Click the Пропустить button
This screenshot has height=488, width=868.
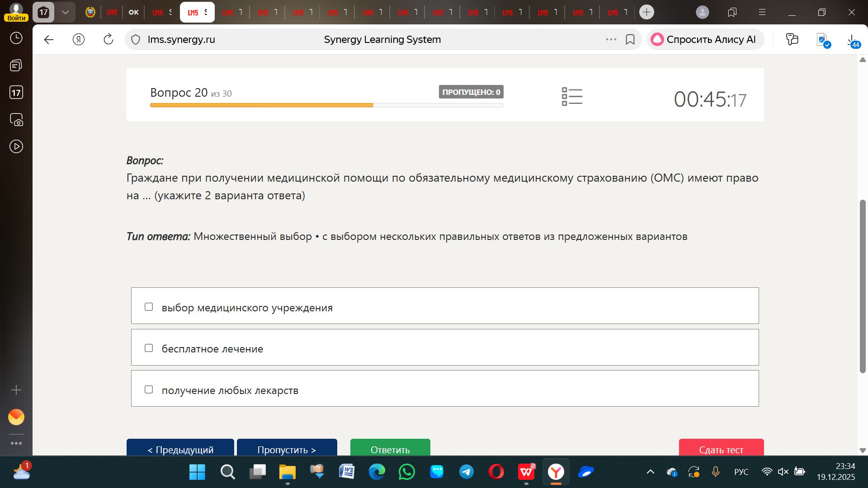(287, 447)
